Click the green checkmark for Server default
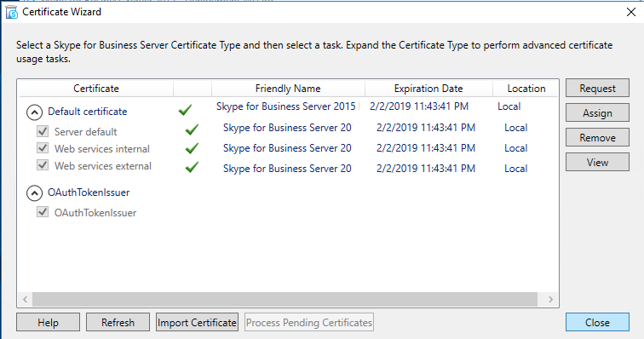Image resolution: width=644 pixels, height=339 pixels. (x=192, y=129)
